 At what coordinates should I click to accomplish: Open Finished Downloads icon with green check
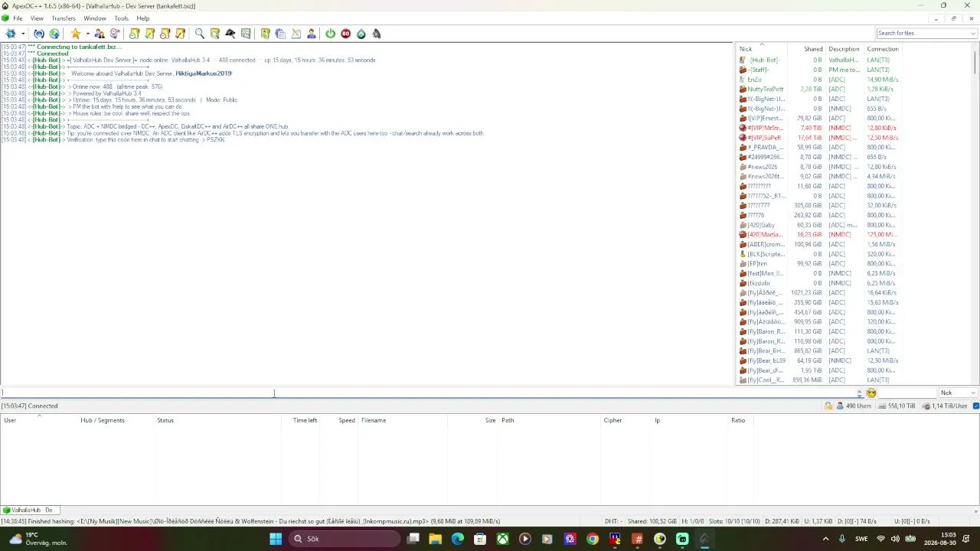(x=150, y=34)
